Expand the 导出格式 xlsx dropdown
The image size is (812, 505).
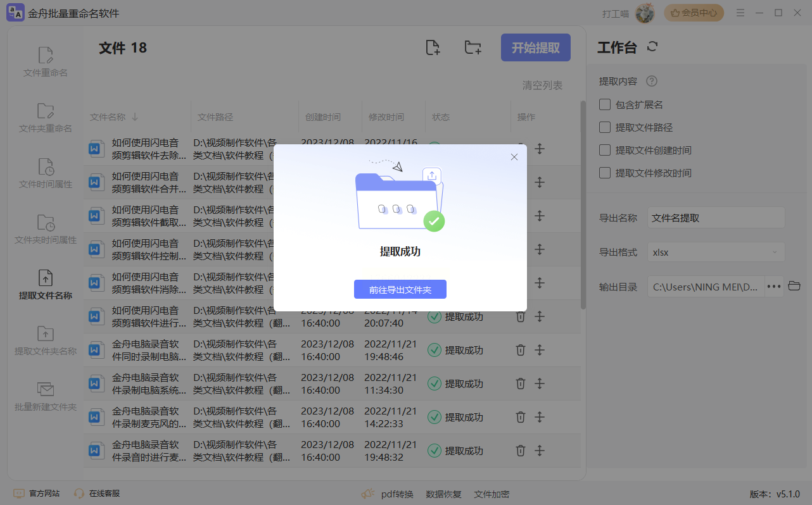coord(716,252)
